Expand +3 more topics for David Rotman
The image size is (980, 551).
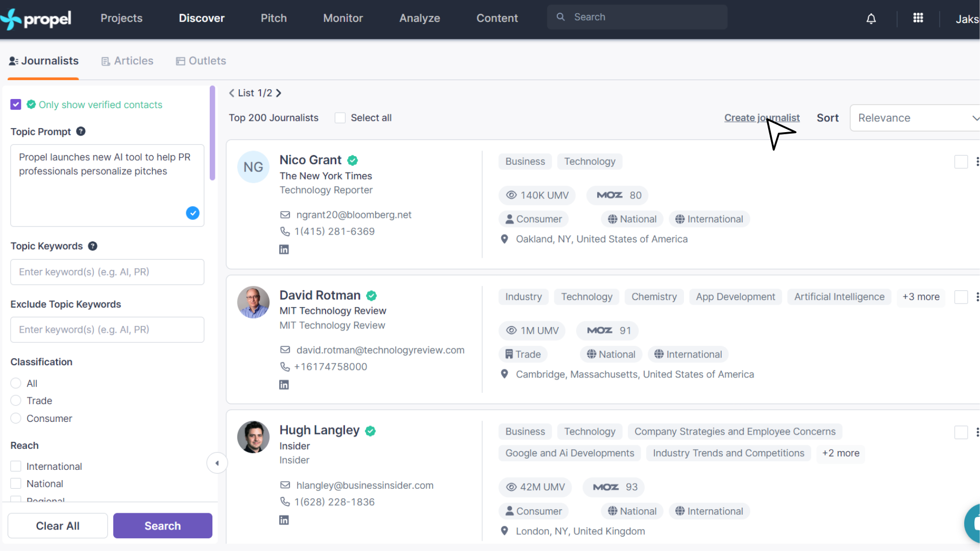[921, 297]
